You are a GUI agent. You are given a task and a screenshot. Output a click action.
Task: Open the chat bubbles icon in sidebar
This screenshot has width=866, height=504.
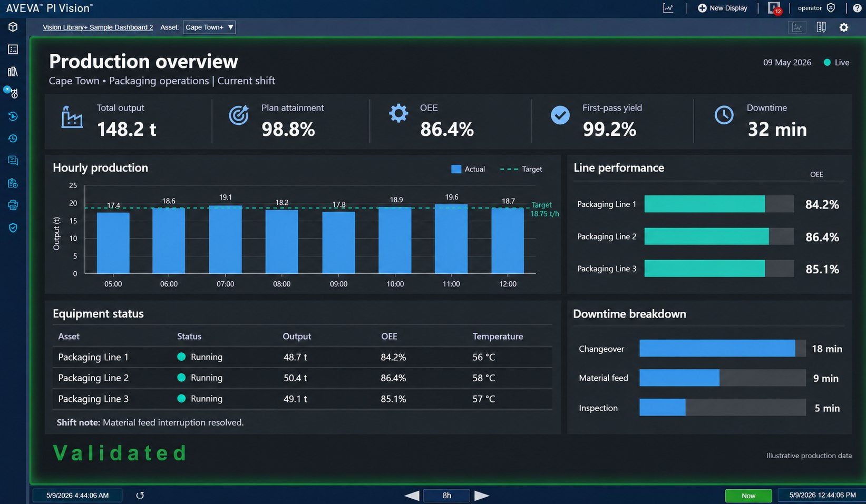click(x=13, y=161)
